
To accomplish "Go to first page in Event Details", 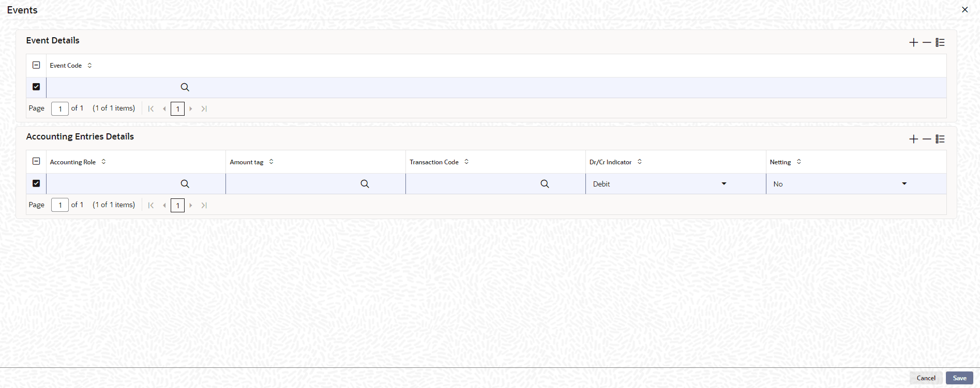I will tap(151, 108).
